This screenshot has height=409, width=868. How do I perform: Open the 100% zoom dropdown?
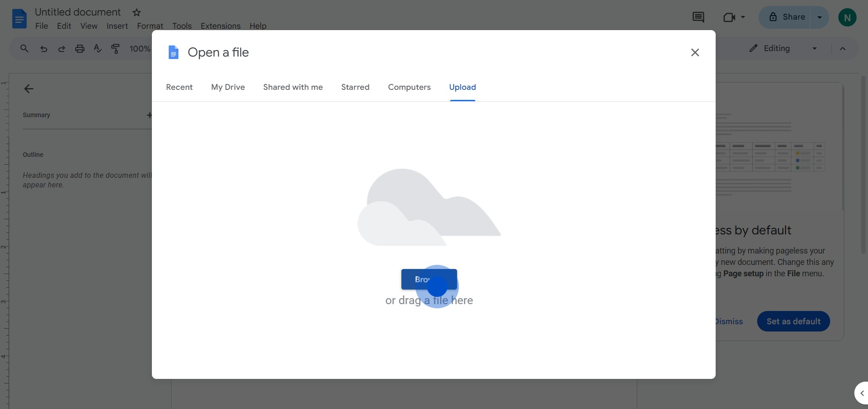click(x=140, y=49)
